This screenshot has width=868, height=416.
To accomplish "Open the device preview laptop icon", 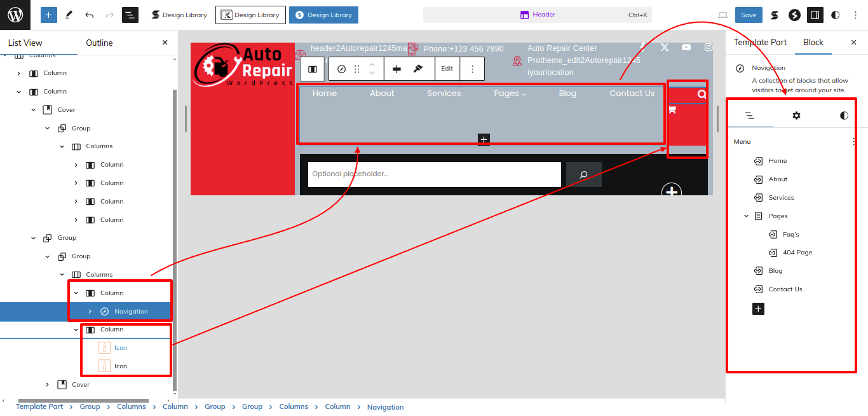I will tap(722, 15).
